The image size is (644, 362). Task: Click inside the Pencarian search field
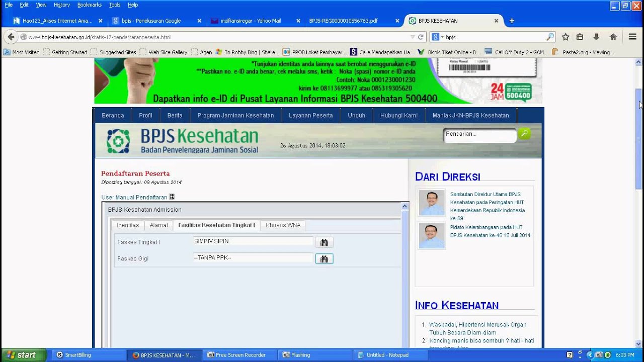[x=478, y=135]
